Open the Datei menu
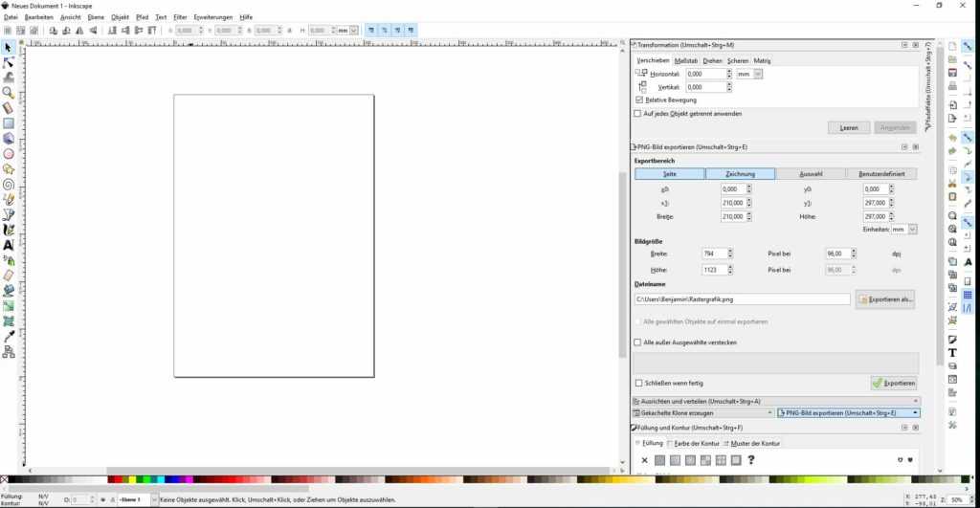Viewport: 980px width, 508px height. coord(11,17)
